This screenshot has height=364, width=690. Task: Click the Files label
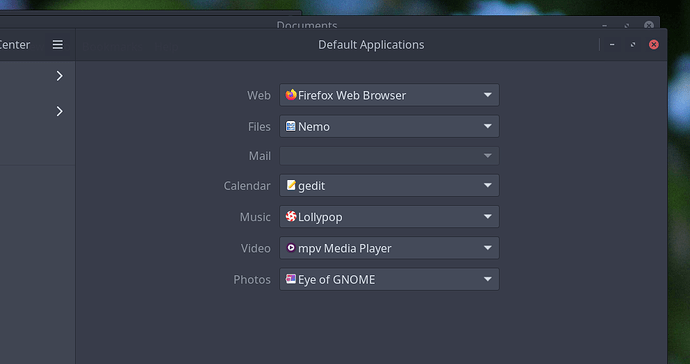(259, 126)
